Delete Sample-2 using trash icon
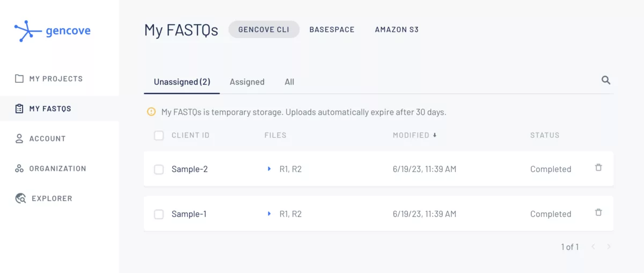This screenshot has height=273, width=644. [x=598, y=168]
